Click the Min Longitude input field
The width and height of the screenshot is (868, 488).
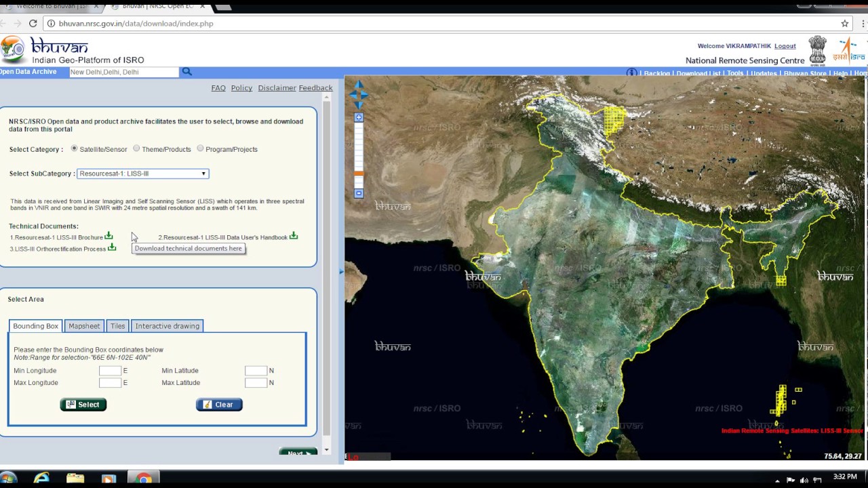(x=110, y=371)
